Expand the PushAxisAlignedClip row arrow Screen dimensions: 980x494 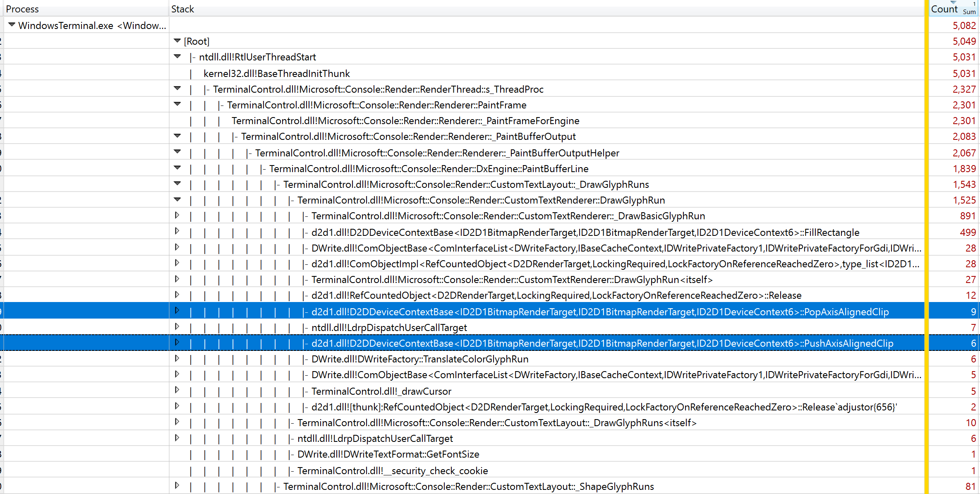tap(177, 342)
